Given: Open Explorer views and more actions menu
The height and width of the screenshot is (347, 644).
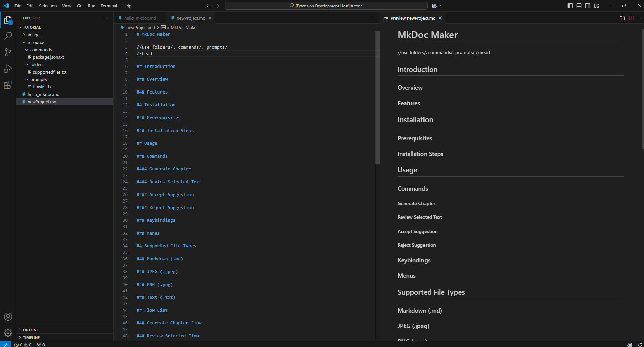Looking at the screenshot, I should coord(106,18).
